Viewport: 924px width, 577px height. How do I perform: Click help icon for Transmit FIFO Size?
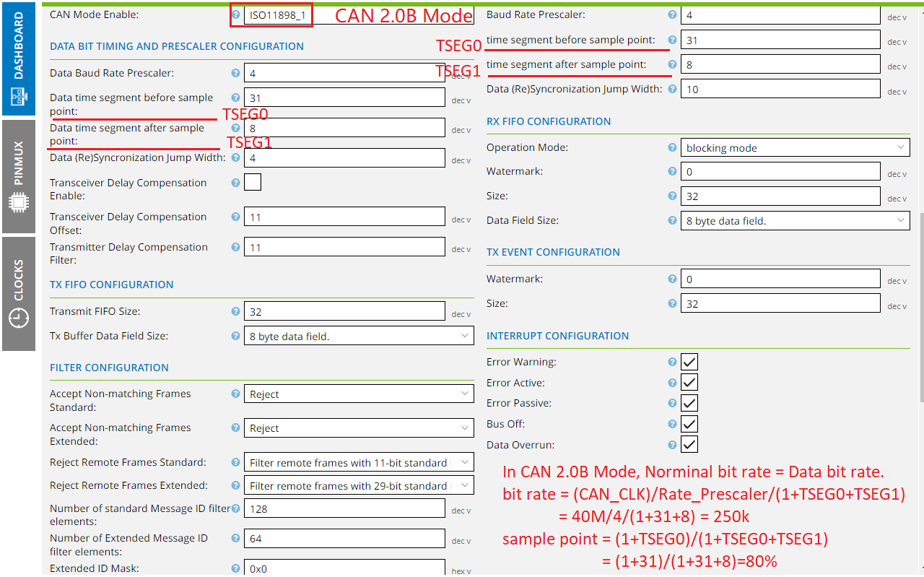(x=235, y=311)
